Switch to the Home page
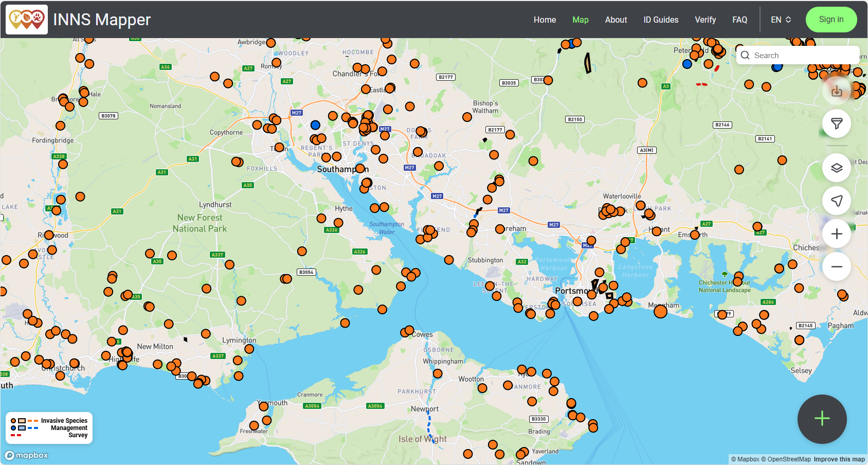Screen dimensions: 868x465 click(545, 20)
